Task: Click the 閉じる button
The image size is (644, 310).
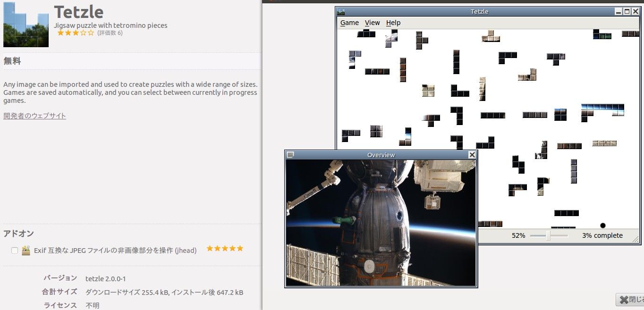Action: tap(631, 299)
